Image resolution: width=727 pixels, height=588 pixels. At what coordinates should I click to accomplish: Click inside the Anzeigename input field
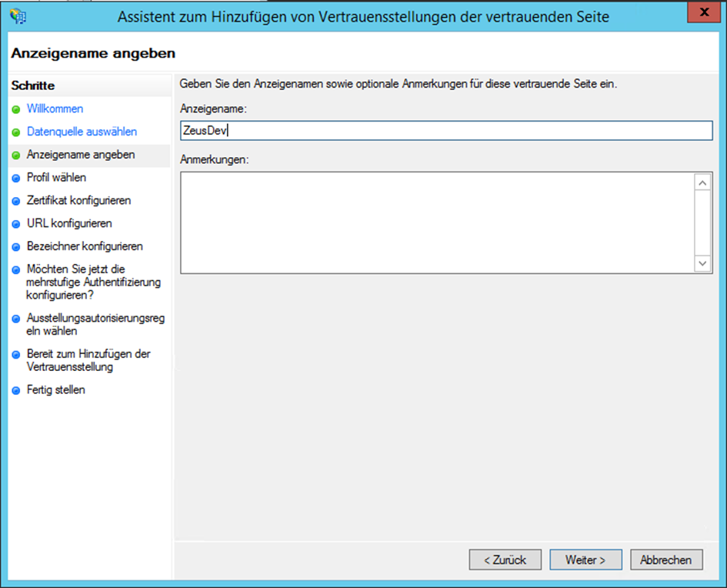click(x=446, y=131)
